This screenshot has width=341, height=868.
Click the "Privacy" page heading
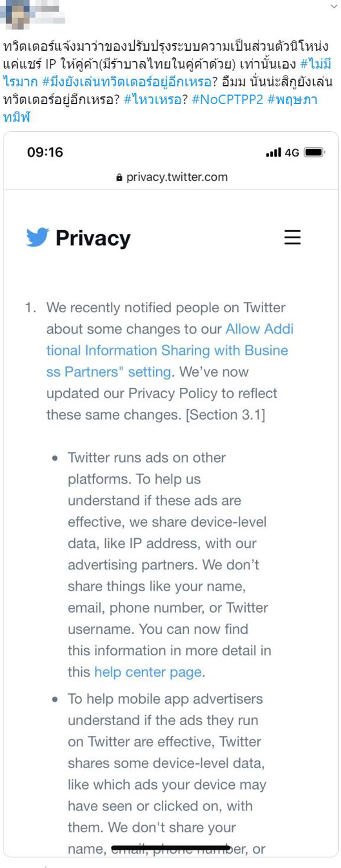93,238
